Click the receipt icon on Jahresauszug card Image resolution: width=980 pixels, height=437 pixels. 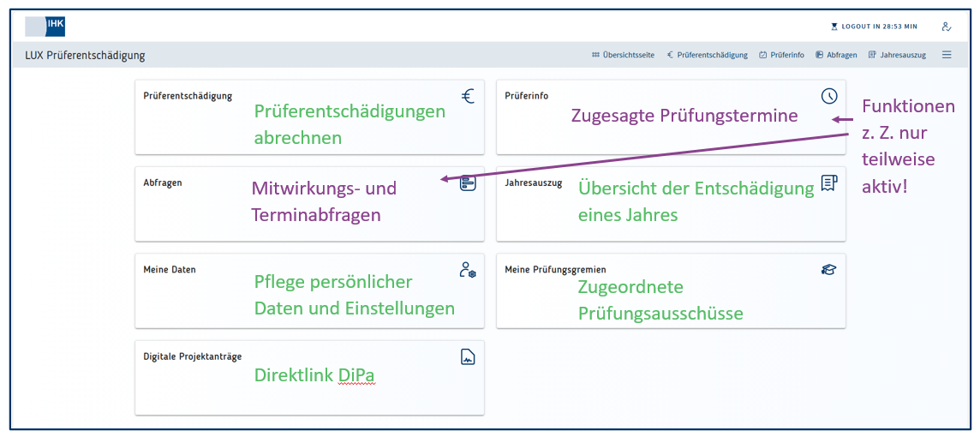(828, 183)
